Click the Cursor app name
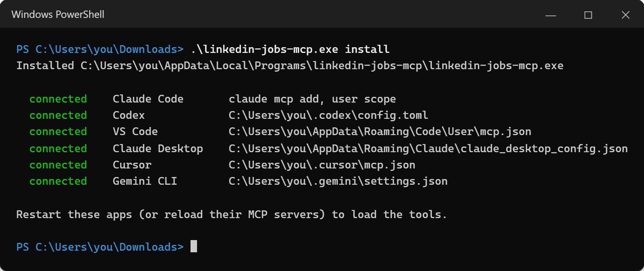644x271 pixels. 132,165
